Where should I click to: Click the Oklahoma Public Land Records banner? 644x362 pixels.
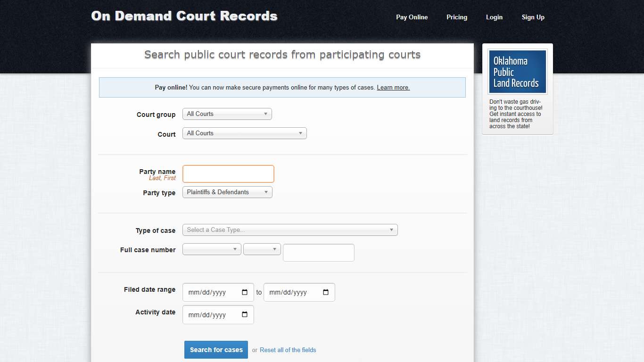coord(517,71)
